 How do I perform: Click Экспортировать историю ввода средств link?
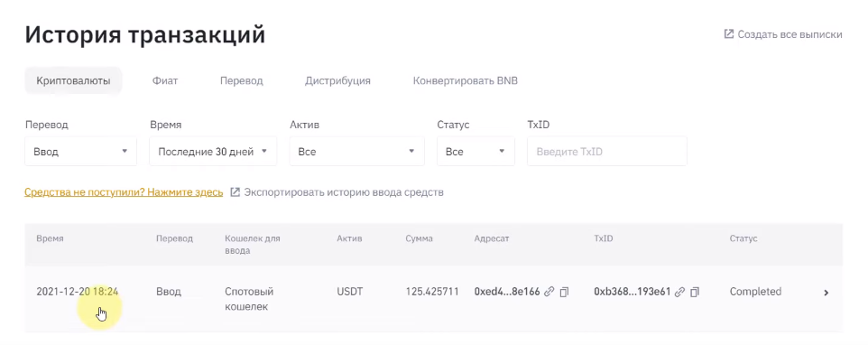coord(344,192)
